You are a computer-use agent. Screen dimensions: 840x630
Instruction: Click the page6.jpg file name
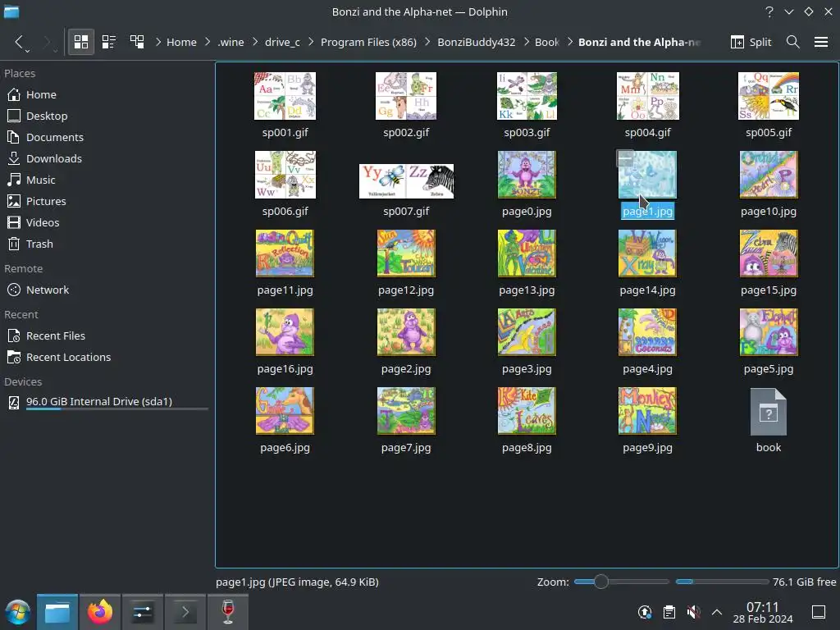(285, 447)
